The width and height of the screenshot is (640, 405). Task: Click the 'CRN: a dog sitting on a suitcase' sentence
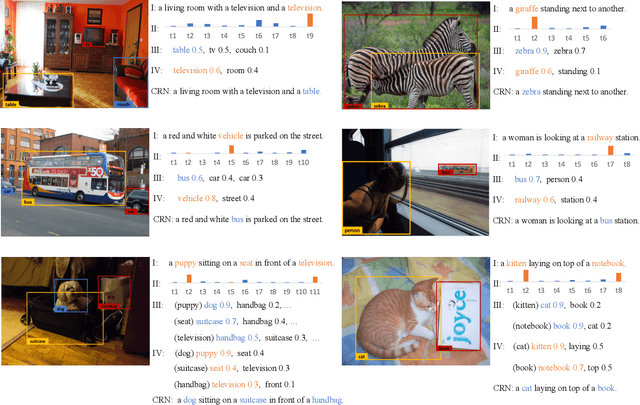(x=248, y=400)
